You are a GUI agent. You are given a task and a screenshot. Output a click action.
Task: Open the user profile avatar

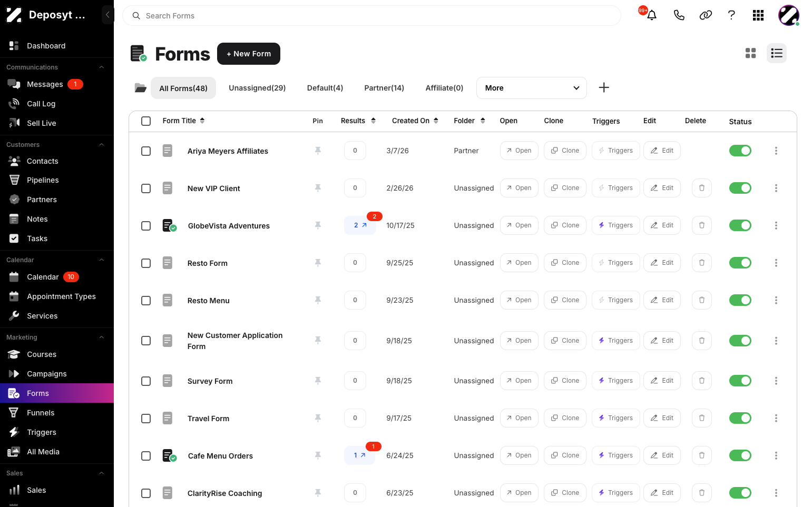click(x=789, y=15)
